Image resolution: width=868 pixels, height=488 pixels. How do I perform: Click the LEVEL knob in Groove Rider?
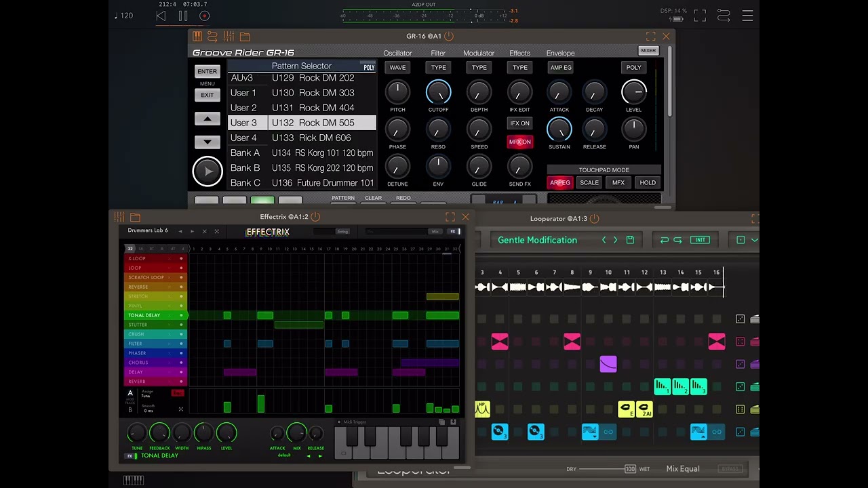(x=634, y=92)
